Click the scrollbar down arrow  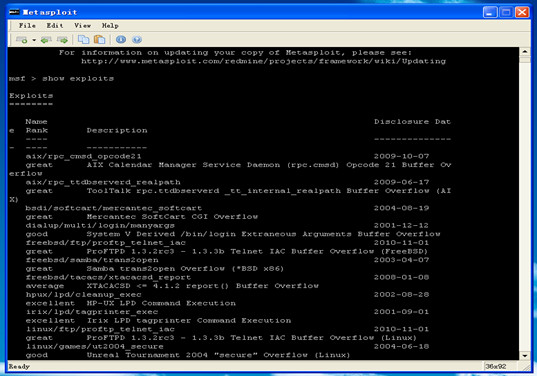[x=525, y=356]
